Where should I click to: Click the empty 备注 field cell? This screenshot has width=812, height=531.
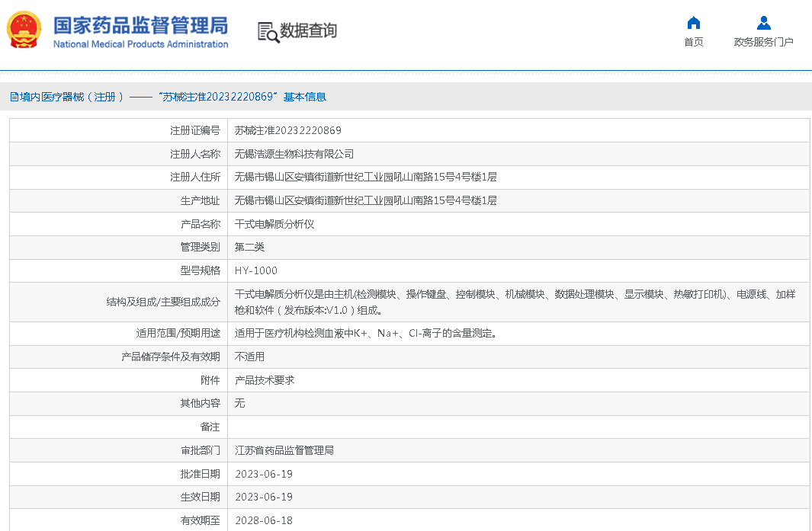518,427
